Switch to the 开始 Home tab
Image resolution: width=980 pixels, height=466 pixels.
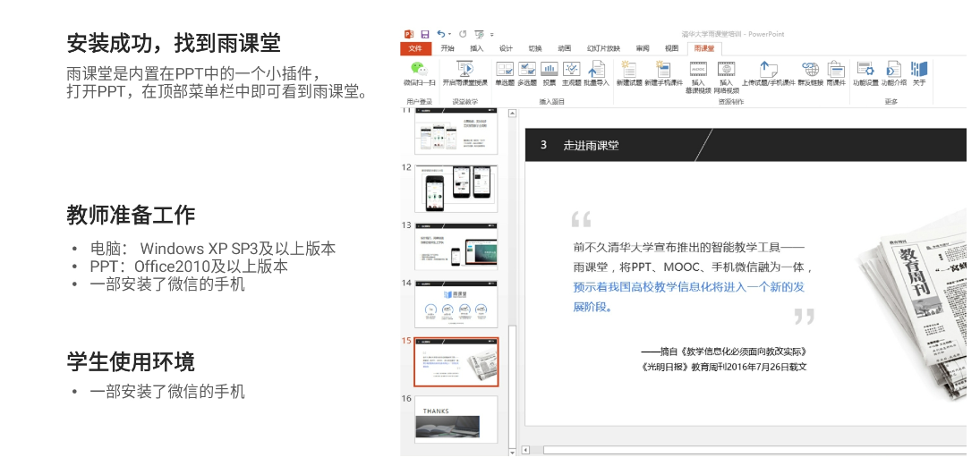(x=447, y=48)
